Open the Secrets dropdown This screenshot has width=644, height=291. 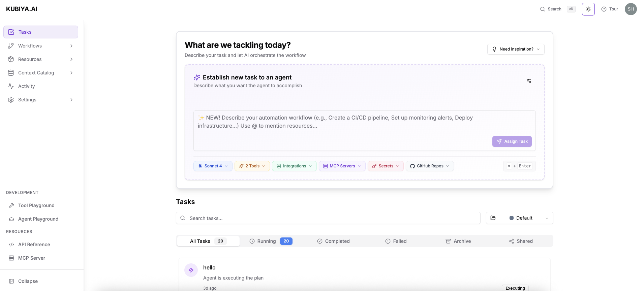pyautogui.click(x=386, y=166)
